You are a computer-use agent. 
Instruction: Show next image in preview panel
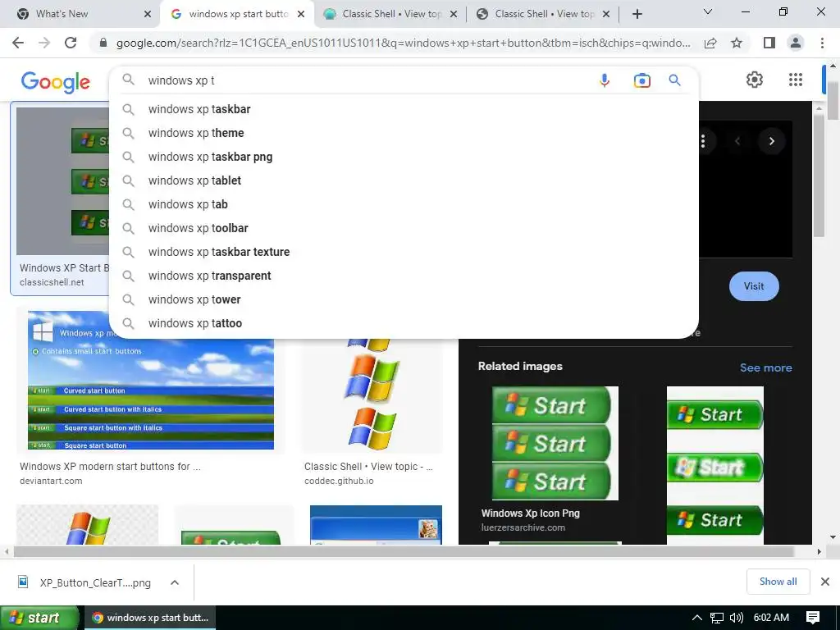771,141
